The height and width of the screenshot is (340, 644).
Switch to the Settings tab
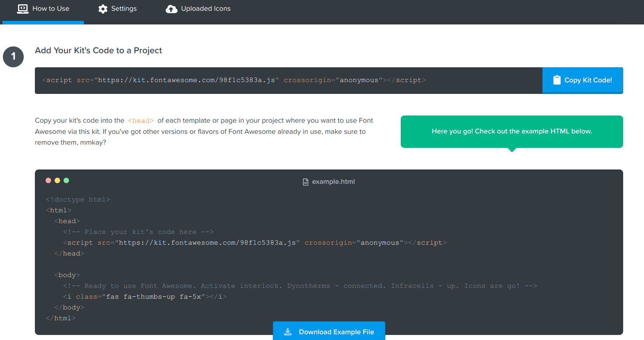[x=118, y=9]
